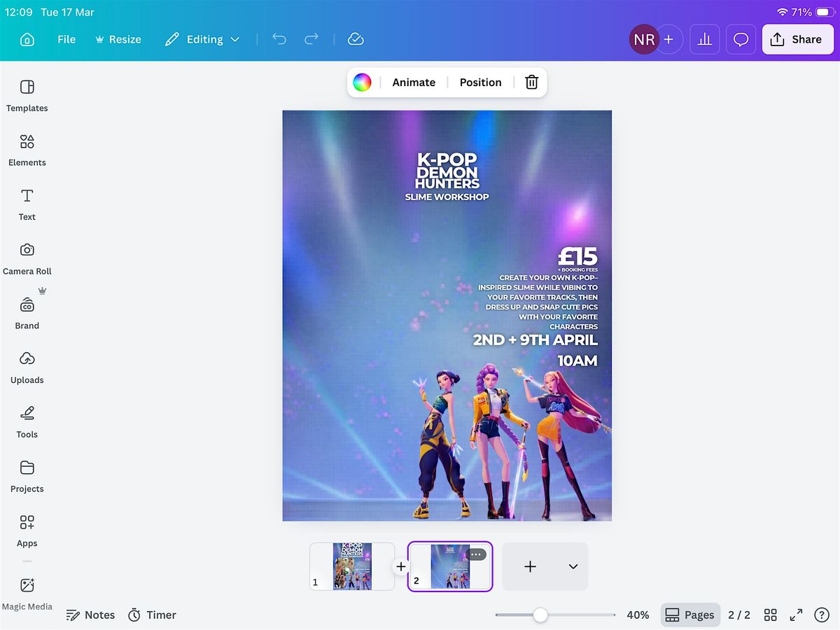This screenshot has width=840, height=630.
Task: Open the Elements panel
Action: 27,150
